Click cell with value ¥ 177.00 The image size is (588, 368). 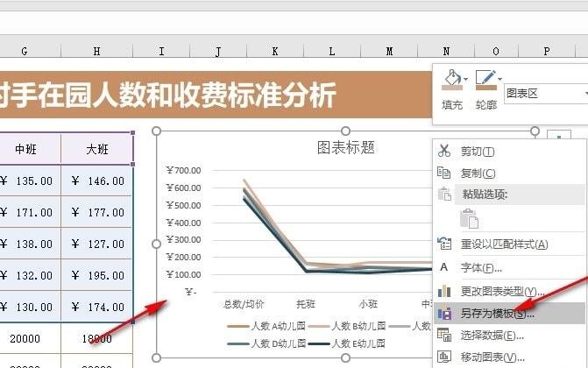tap(96, 213)
